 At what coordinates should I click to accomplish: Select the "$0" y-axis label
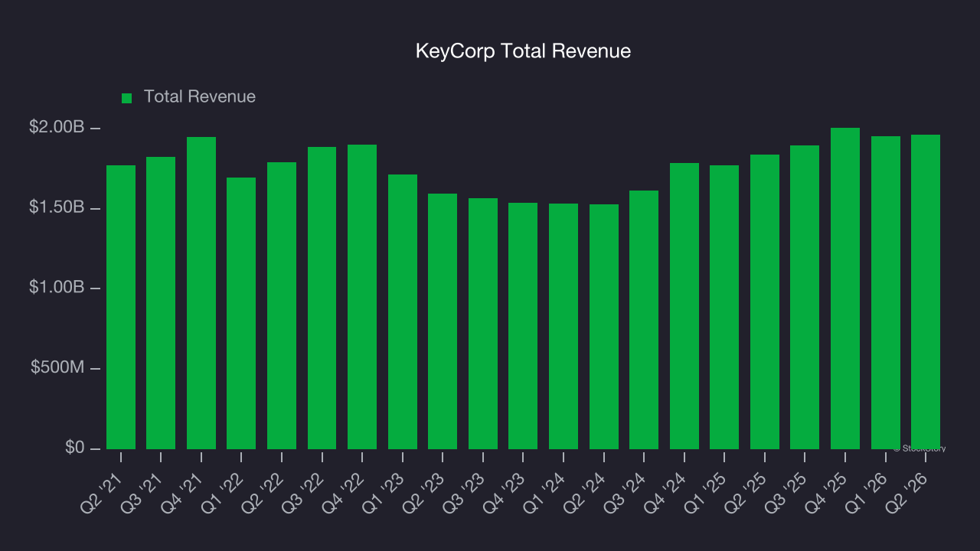click(x=74, y=447)
